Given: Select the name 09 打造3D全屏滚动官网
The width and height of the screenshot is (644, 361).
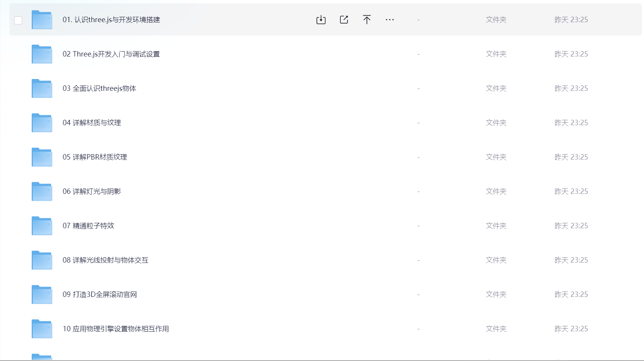Looking at the screenshot, I should 100,295.
